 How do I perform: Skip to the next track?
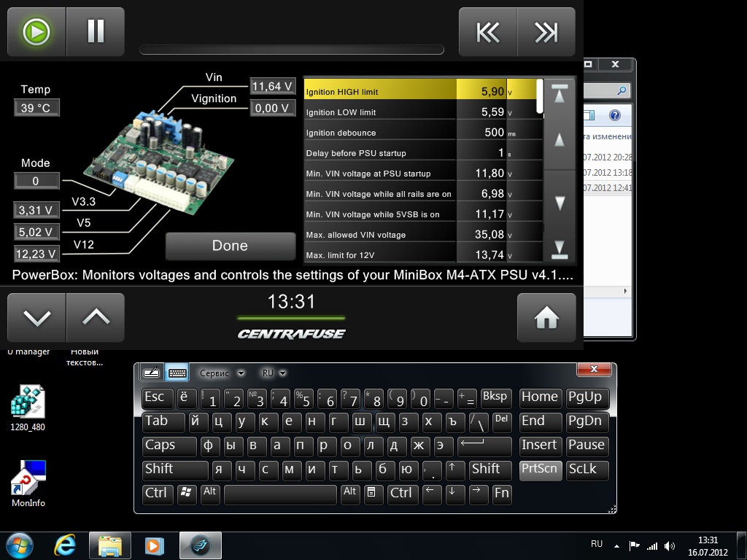pyautogui.click(x=546, y=32)
